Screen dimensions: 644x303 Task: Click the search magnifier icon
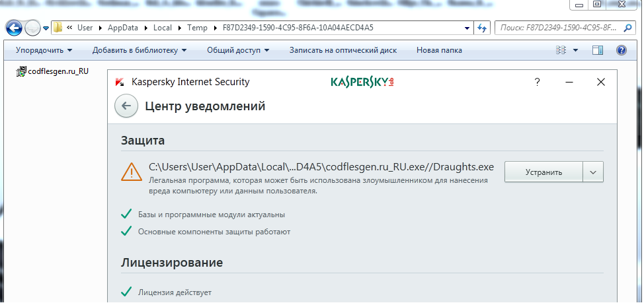631,28
